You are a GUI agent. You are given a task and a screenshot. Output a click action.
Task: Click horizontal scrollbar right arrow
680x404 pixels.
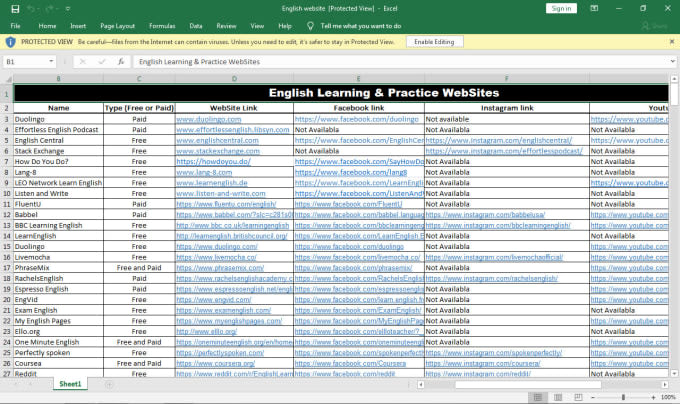(x=665, y=384)
